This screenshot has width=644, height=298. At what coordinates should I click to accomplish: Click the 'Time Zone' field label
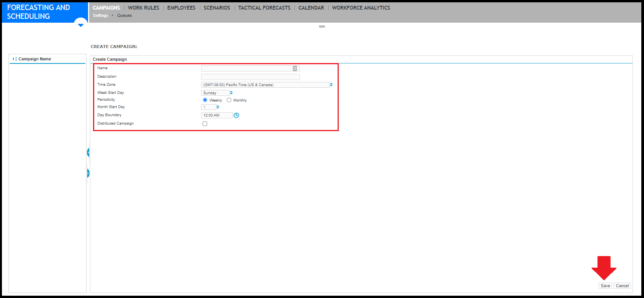[x=106, y=85]
